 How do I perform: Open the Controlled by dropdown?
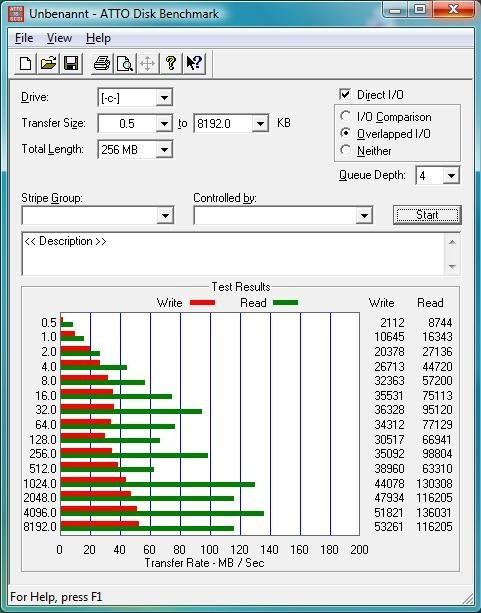(x=364, y=215)
